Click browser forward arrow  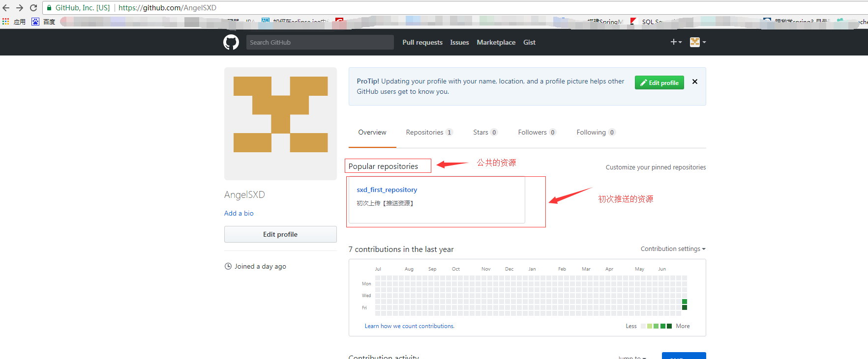(20, 8)
